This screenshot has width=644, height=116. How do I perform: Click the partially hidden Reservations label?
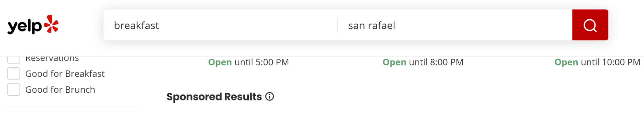tap(52, 59)
